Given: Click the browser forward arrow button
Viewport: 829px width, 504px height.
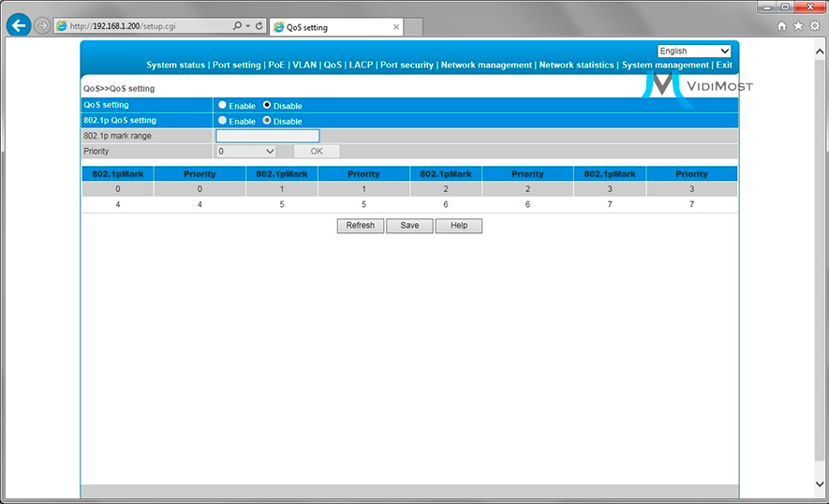Looking at the screenshot, I should pos(42,26).
